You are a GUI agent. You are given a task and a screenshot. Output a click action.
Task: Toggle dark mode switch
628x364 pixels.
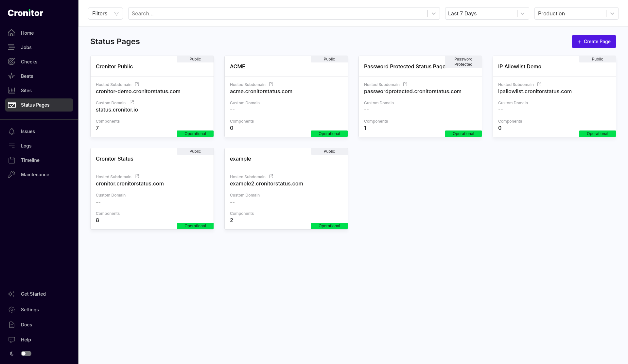coord(26,354)
